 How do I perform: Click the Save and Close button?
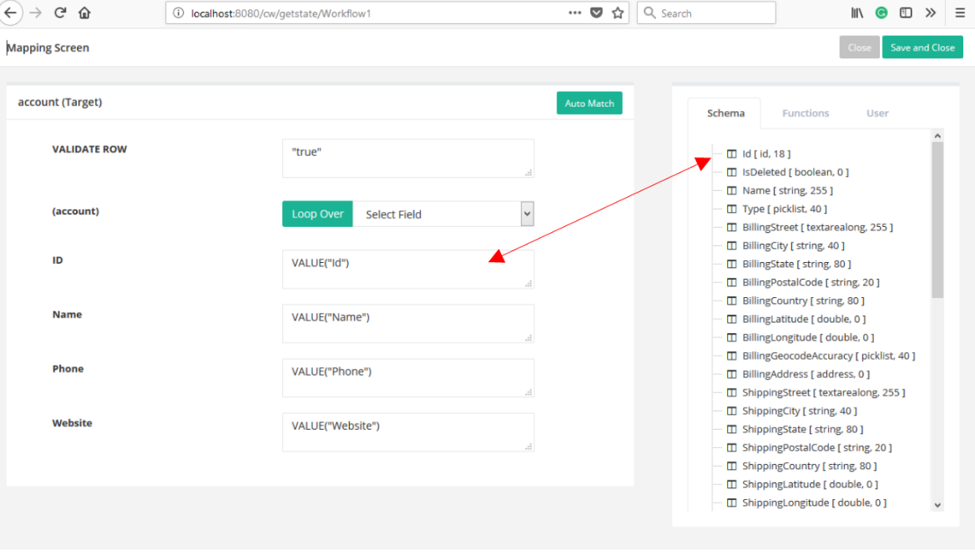pyautogui.click(x=922, y=48)
